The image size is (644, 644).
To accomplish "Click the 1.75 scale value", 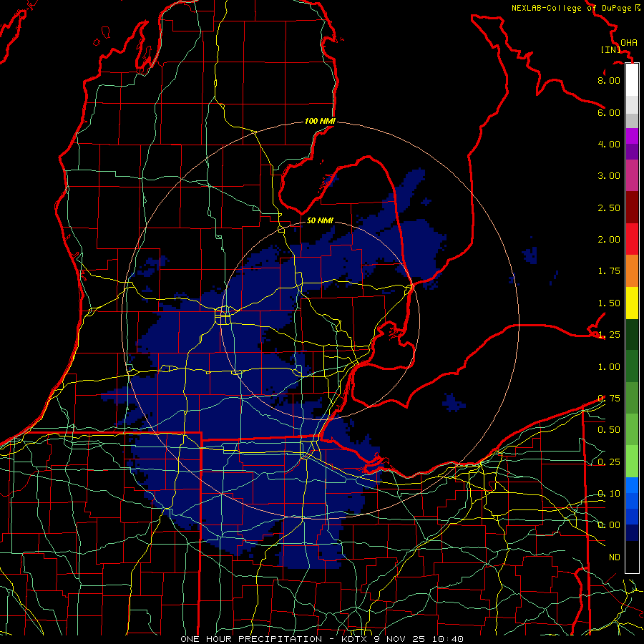I will pyautogui.click(x=609, y=271).
